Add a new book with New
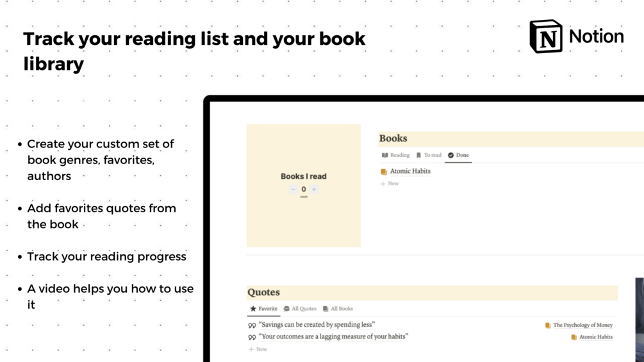Screen dimensions: 644x362 click(390, 184)
